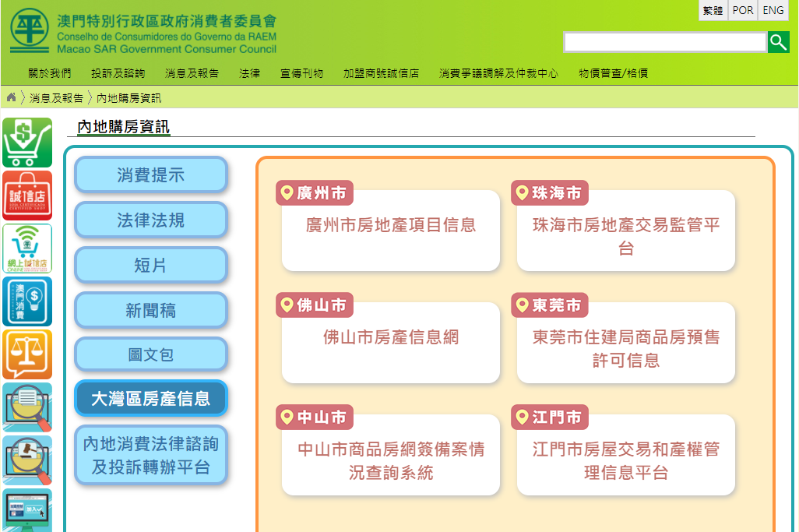Click the magnifier over document icon

pyautogui.click(x=27, y=407)
